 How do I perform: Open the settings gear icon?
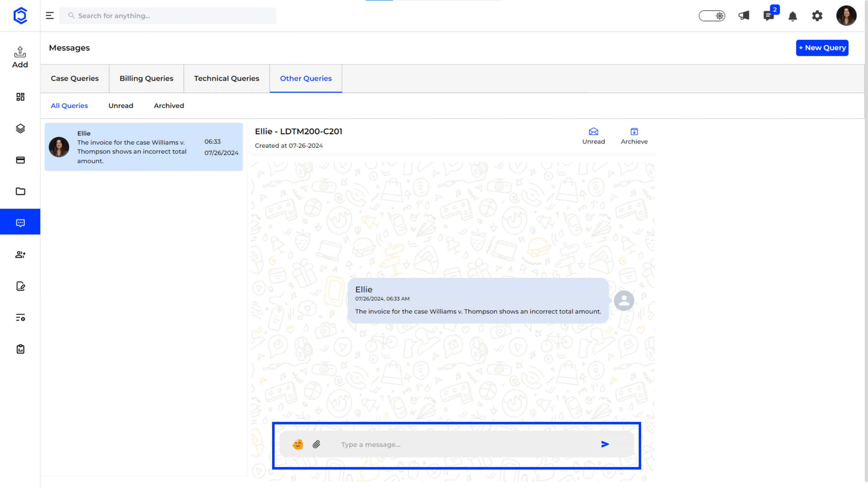[817, 16]
